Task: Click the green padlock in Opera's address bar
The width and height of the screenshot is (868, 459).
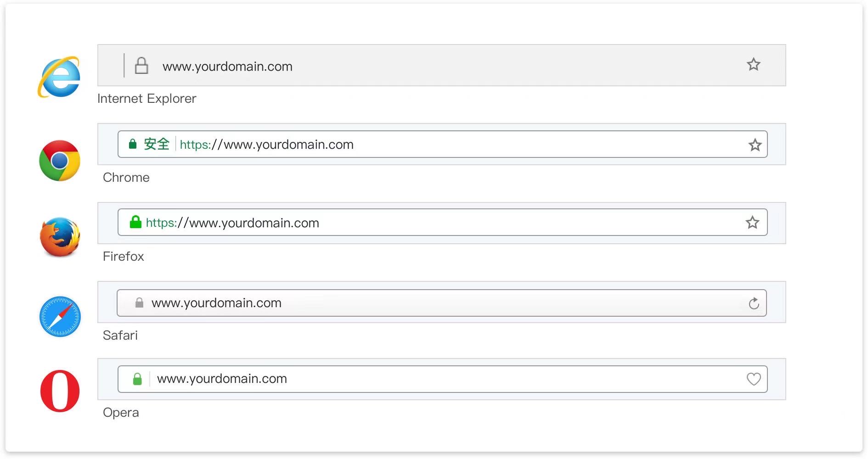Action: [137, 379]
